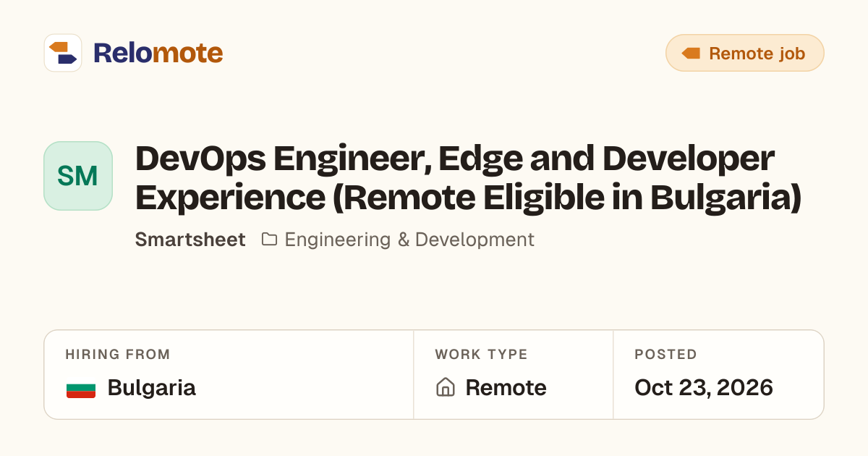Click the WORK TYPE label
868x456 pixels.
tap(481, 355)
